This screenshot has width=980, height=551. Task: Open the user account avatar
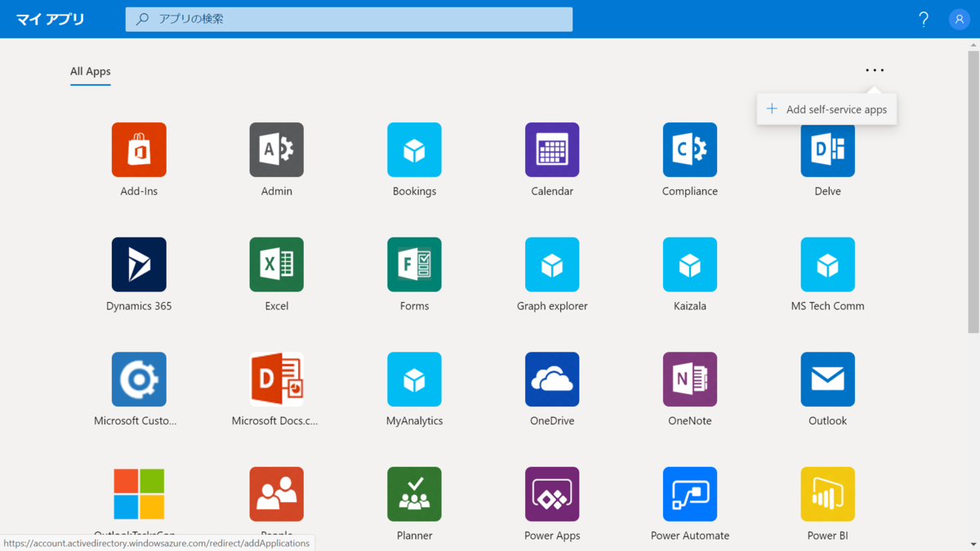(960, 19)
